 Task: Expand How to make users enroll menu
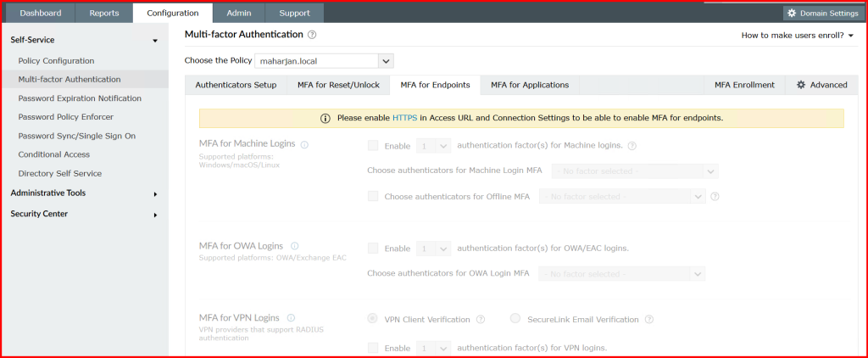797,36
